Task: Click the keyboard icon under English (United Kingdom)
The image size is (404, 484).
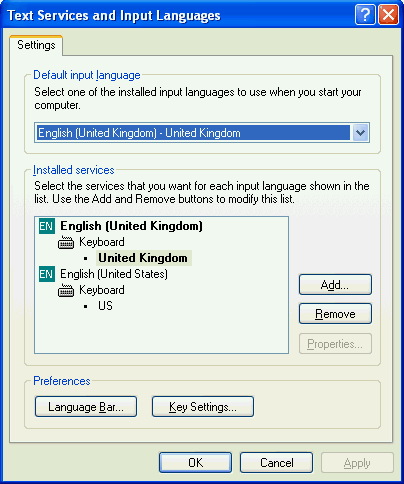Action: coord(66,242)
